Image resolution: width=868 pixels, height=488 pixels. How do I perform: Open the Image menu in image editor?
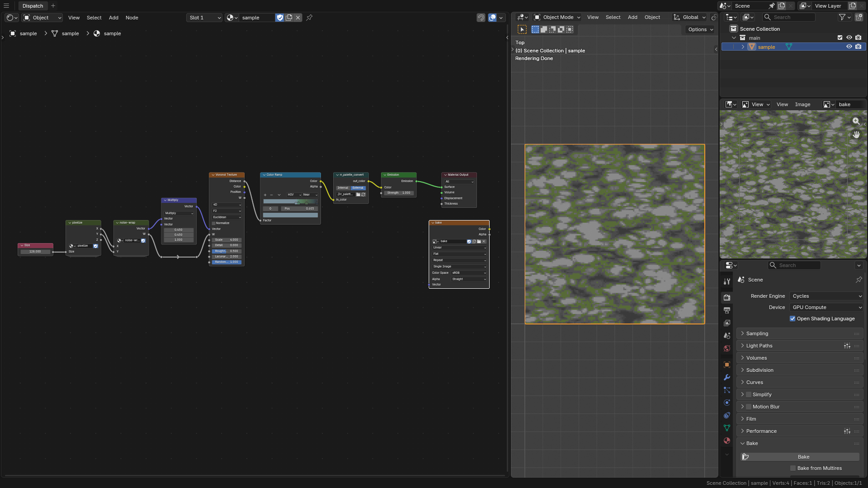(802, 104)
